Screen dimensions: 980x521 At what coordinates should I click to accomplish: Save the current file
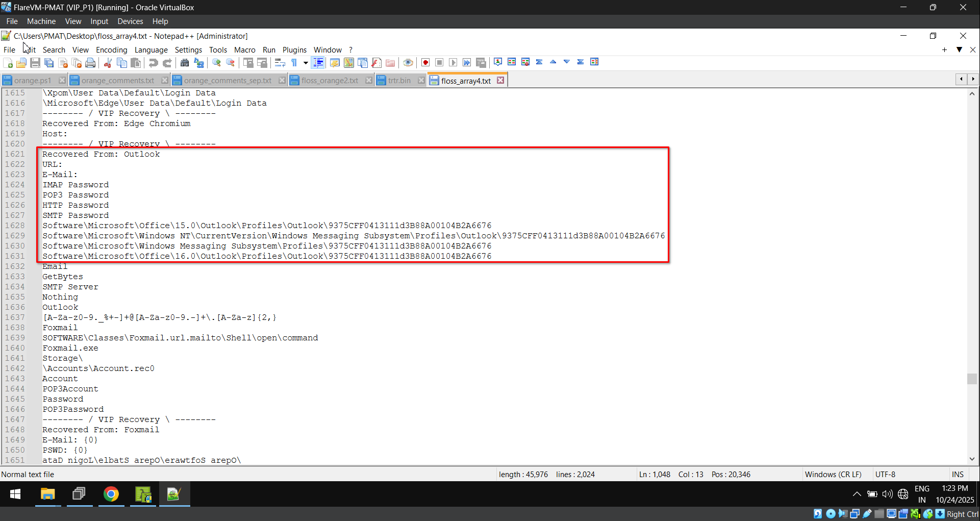35,62
